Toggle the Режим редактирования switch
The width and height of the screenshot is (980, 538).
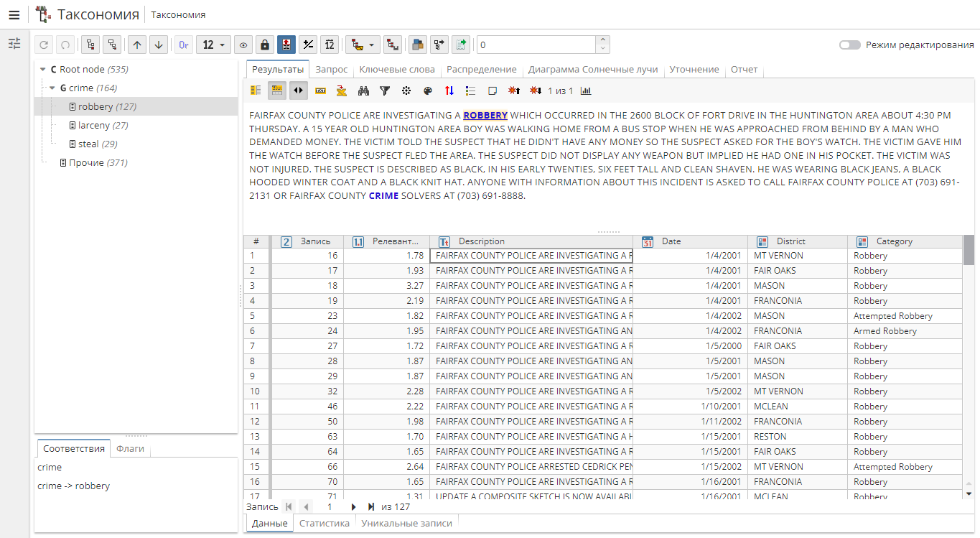point(849,45)
